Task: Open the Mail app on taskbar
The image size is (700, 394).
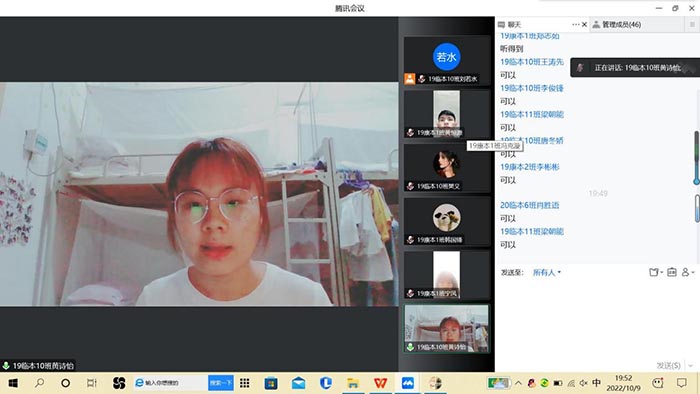Action: coord(298,383)
